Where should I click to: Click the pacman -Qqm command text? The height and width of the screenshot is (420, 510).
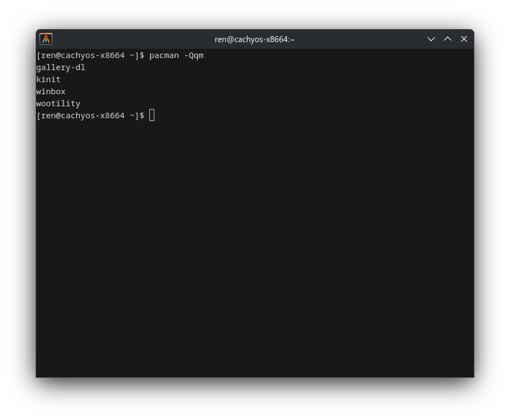click(x=176, y=56)
